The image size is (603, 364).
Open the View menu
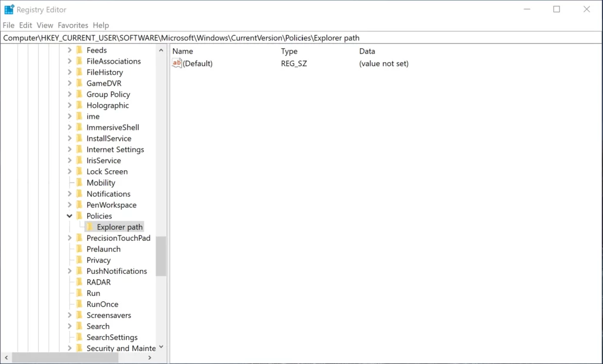[x=44, y=25]
